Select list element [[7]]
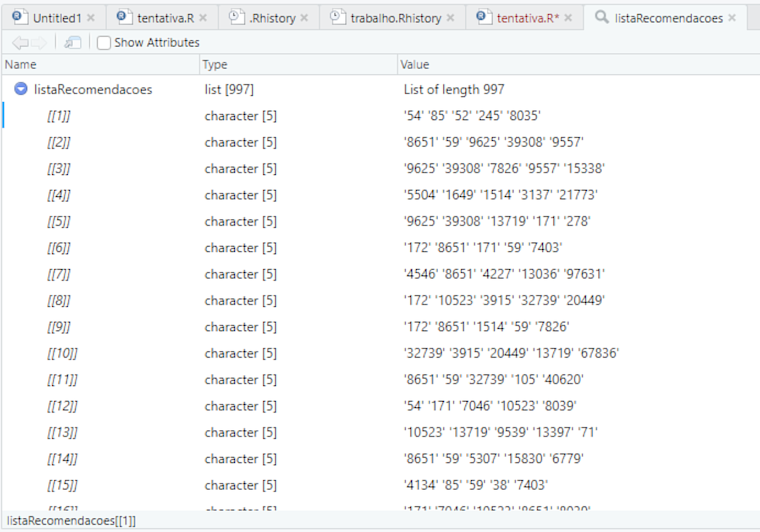Viewport: 760px width, 532px height. (x=381, y=274)
